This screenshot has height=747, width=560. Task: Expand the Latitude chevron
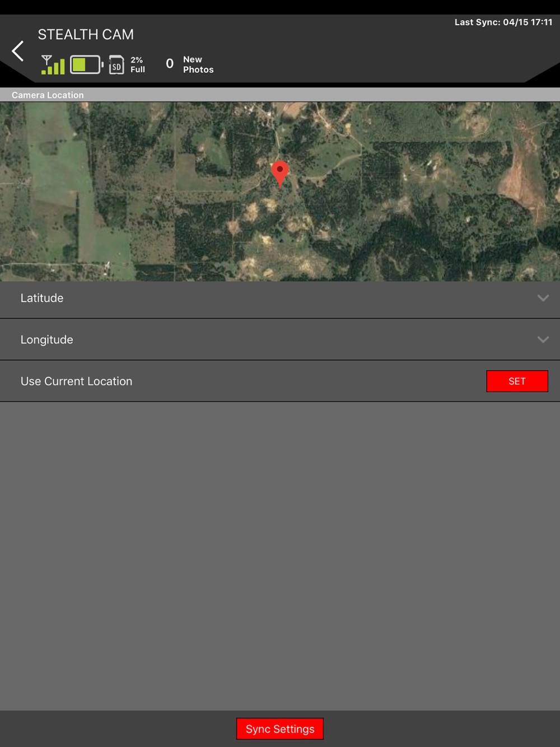543,298
